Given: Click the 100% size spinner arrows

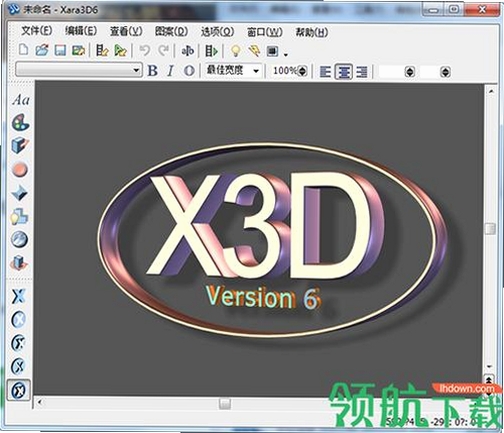Looking at the screenshot, I should click(302, 71).
